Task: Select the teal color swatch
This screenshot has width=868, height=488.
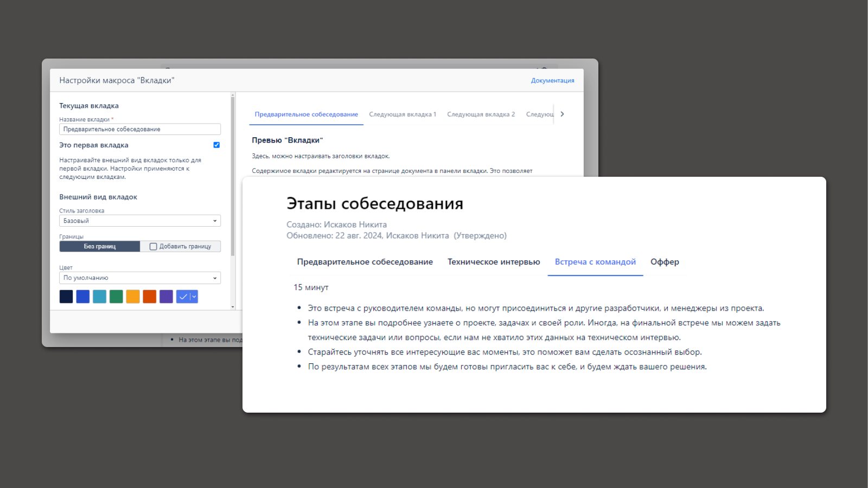Action: 99,297
